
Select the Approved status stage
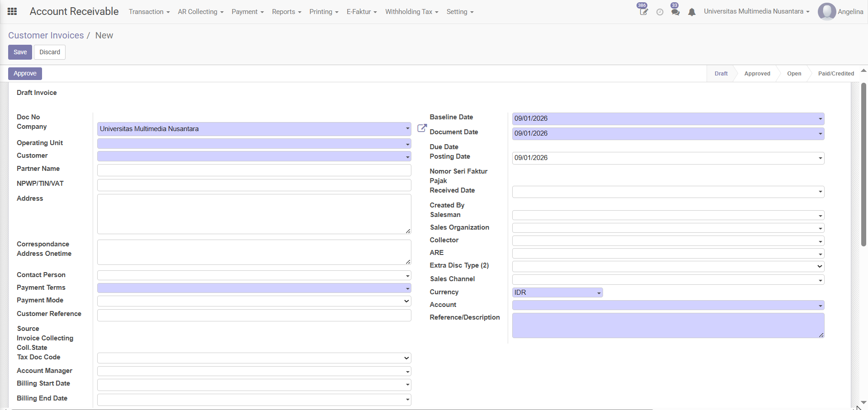point(757,74)
